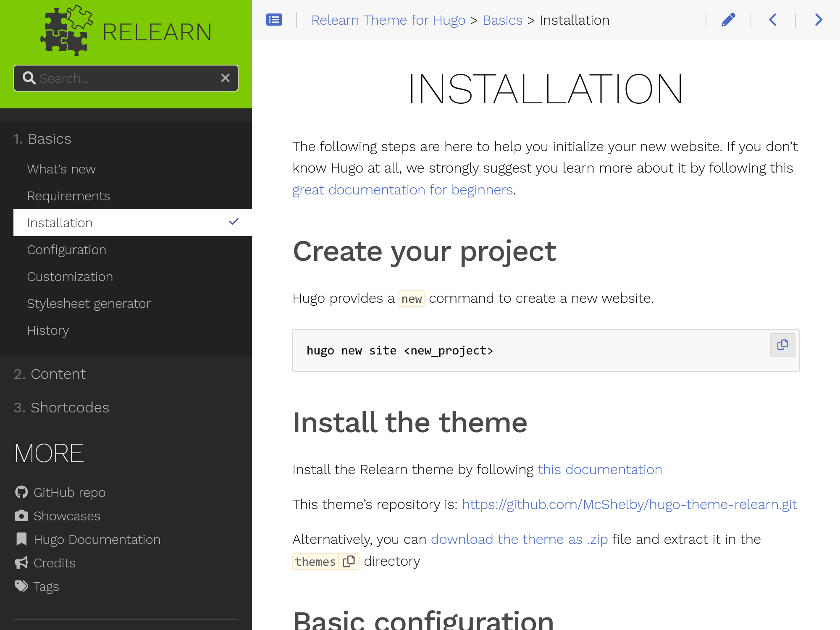840x630 pixels.
Task: Click inside the Search field
Action: pyautogui.click(x=118, y=78)
